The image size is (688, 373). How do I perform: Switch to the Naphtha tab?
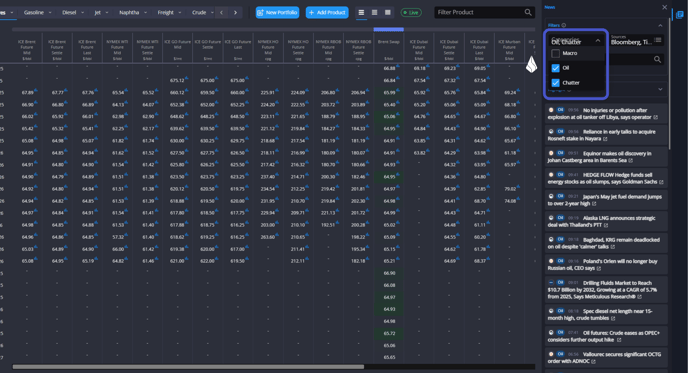click(x=129, y=13)
